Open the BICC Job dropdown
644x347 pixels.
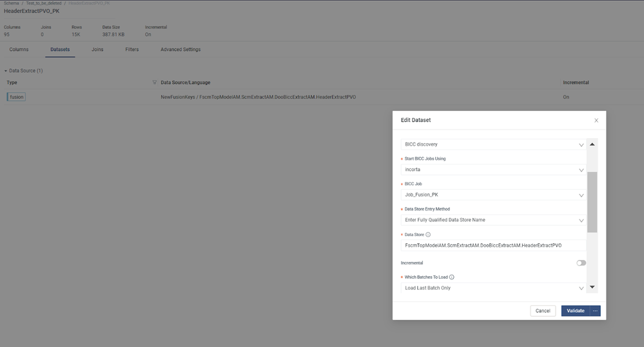point(493,195)
